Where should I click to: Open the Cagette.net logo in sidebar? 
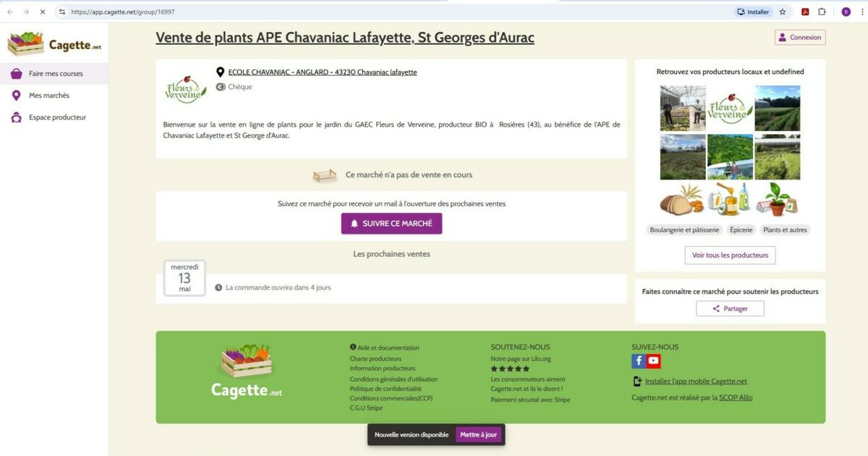[x=54, y=43]
